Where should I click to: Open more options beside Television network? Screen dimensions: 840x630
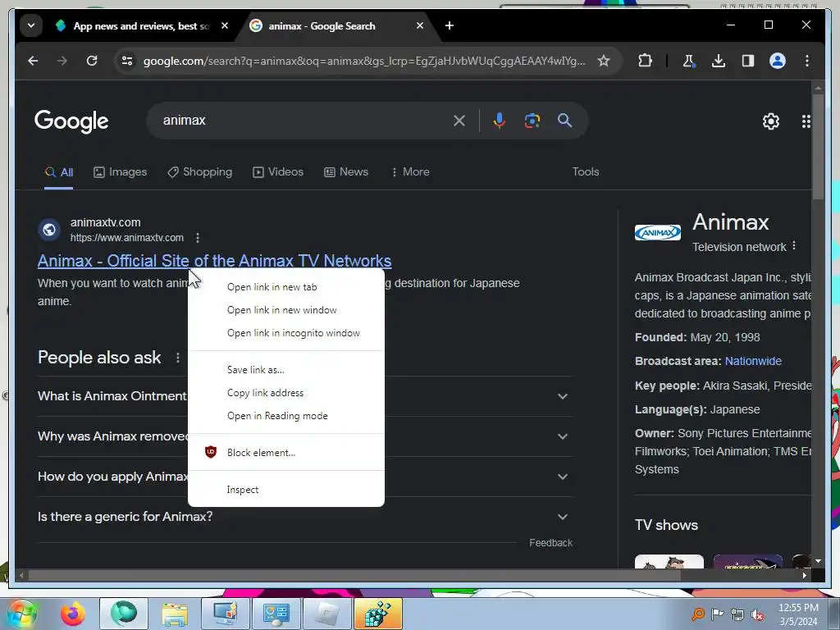click(x=794, y=246)
